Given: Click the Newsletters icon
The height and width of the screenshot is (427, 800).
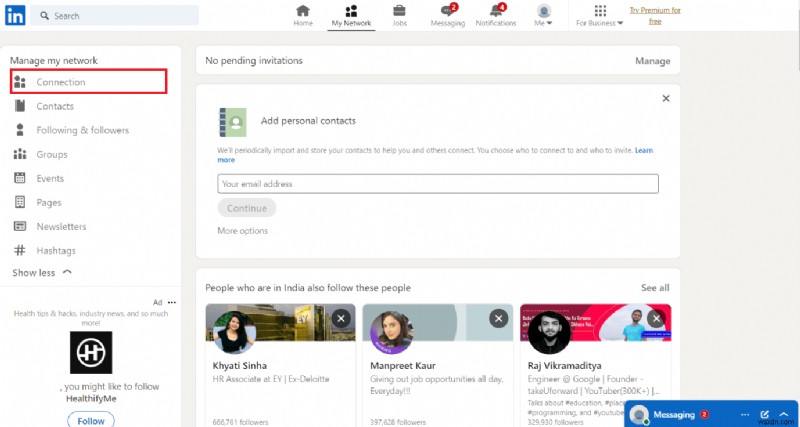Looking at the screenshot, I should click(20, 226).
